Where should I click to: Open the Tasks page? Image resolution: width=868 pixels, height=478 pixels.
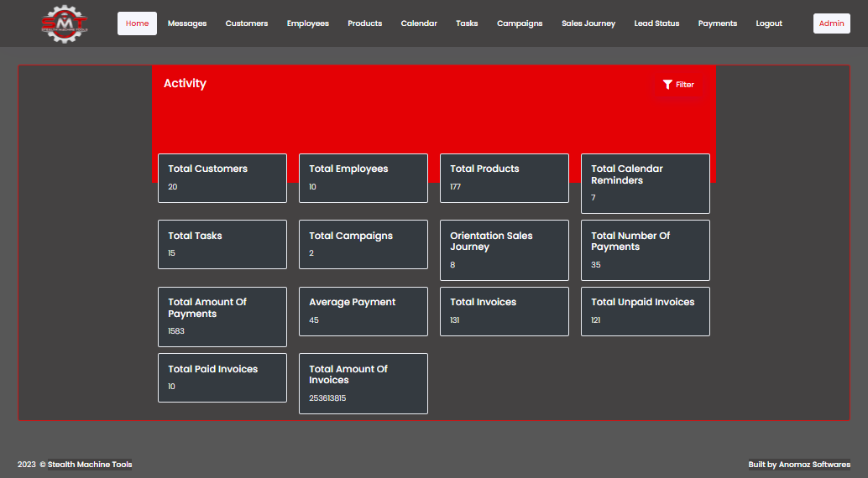pyautogui.click(x=467, y=23)
